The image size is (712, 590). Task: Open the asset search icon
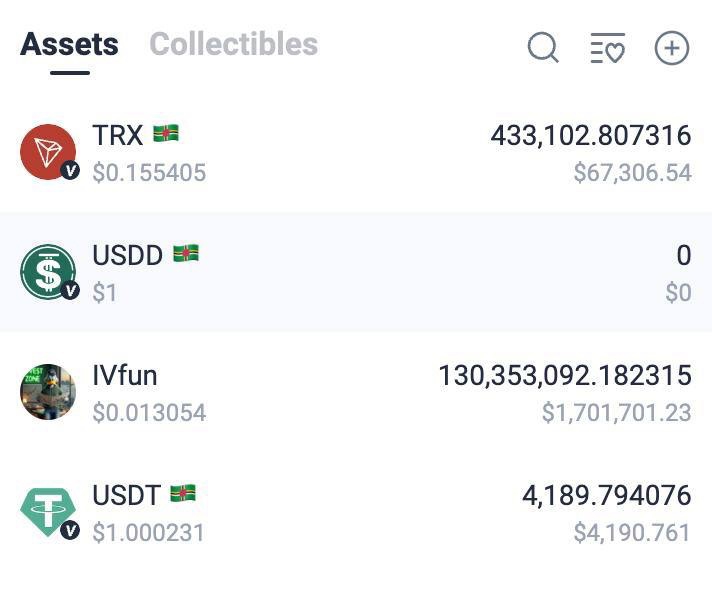(x=543, y=47)
